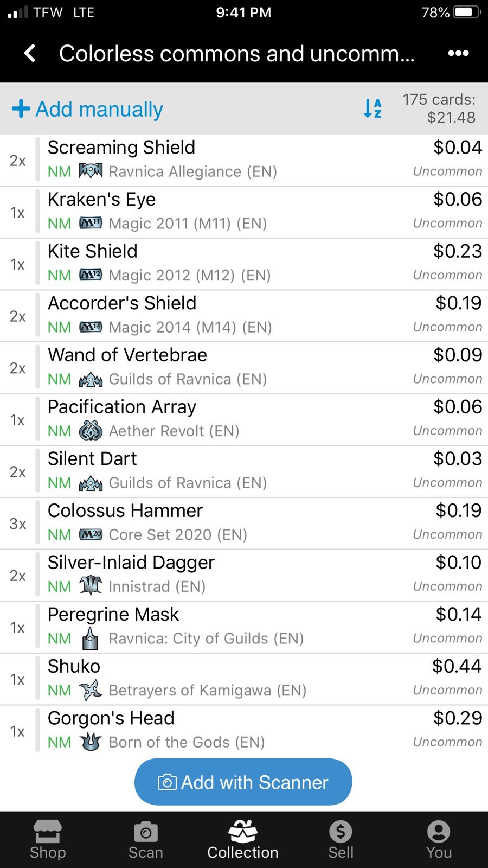Viewport: 488px width, 868px height.
Task: Tap the back arrow in header
Action: tap(30, 53)
